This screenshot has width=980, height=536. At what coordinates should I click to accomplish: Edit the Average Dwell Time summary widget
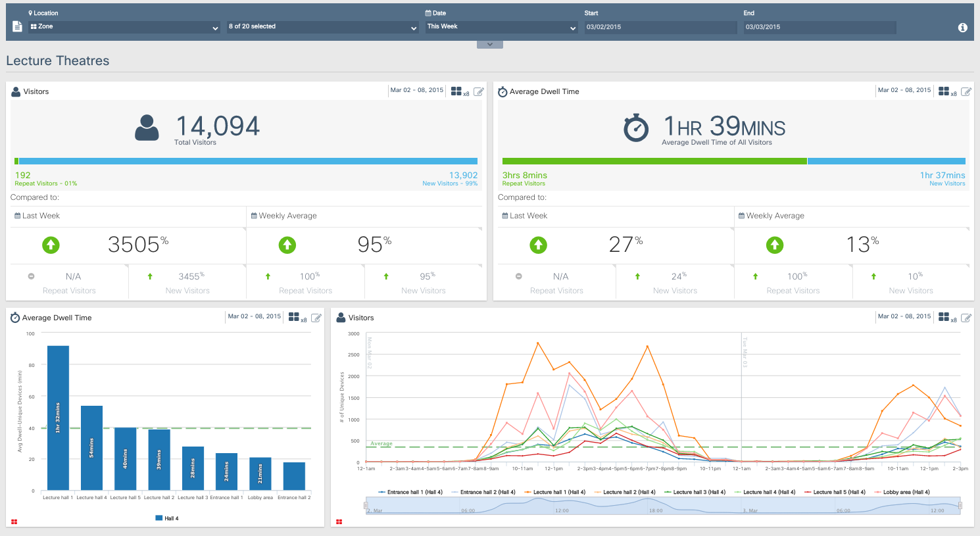click(x=966, y=92)
